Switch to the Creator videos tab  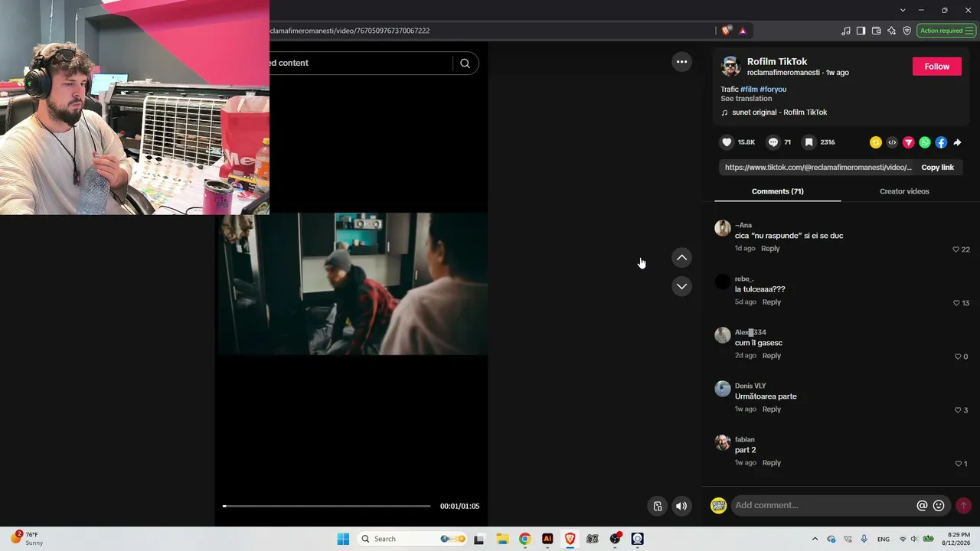coord(904,191)
